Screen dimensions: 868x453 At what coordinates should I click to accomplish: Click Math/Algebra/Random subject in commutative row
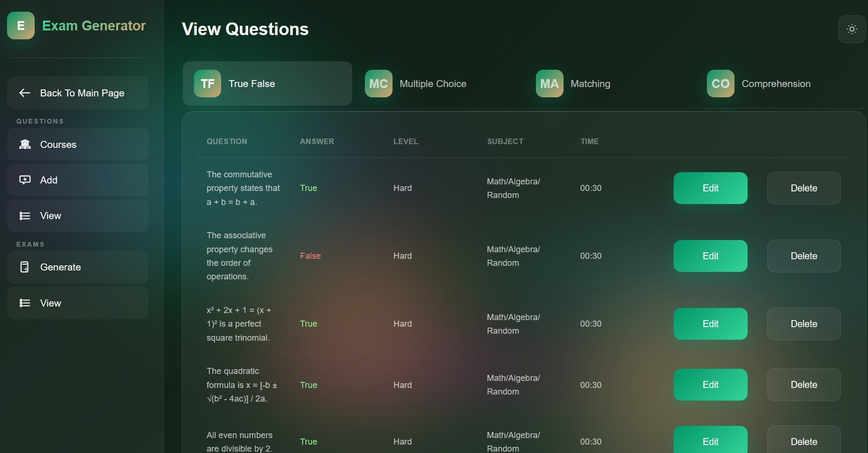pos(513,188)
